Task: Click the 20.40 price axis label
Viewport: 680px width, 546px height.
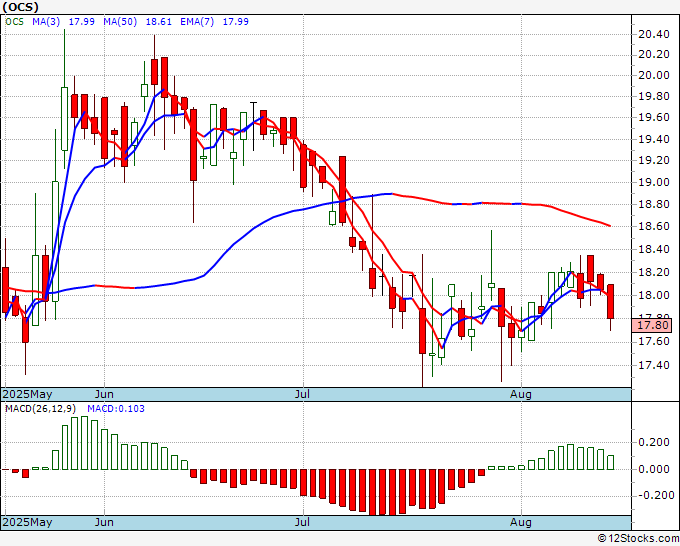Action: (654, 34)
